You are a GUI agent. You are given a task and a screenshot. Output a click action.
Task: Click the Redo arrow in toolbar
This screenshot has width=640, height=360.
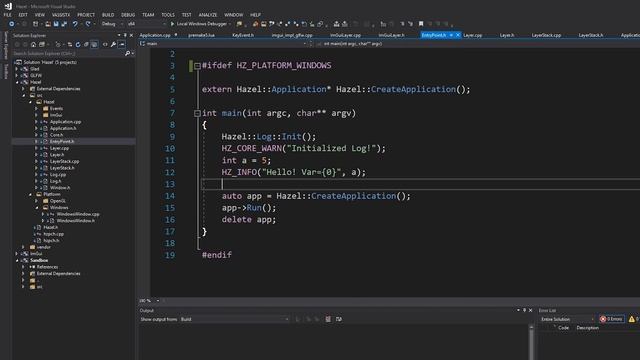88,24
